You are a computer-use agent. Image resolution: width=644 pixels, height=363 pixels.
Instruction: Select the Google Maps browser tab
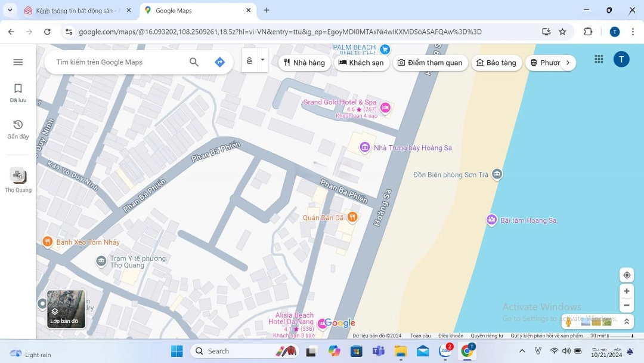click(198, 11)
